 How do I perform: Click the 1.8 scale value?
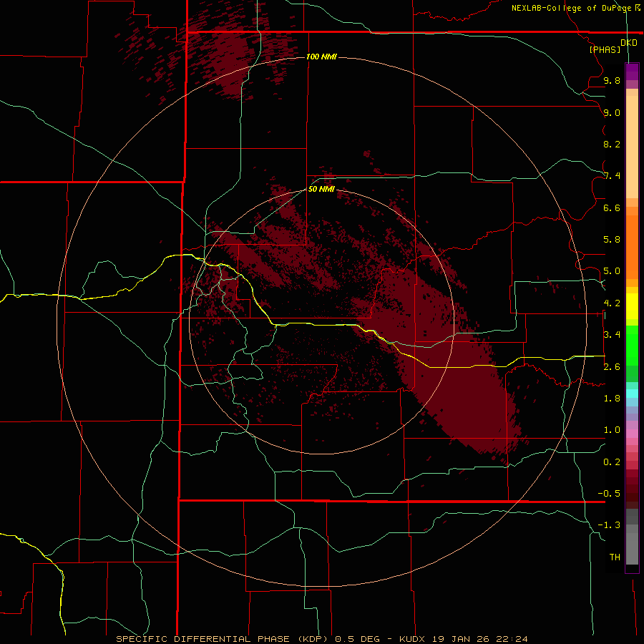click(x=612, y=399)
